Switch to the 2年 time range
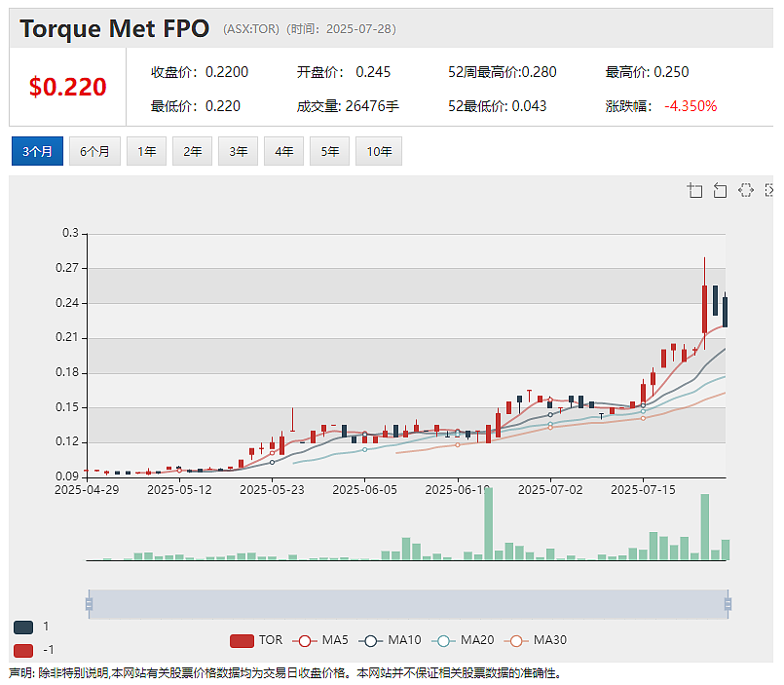Image resolution: width=784 pixels, height=685 pixels. coord(193,151)
